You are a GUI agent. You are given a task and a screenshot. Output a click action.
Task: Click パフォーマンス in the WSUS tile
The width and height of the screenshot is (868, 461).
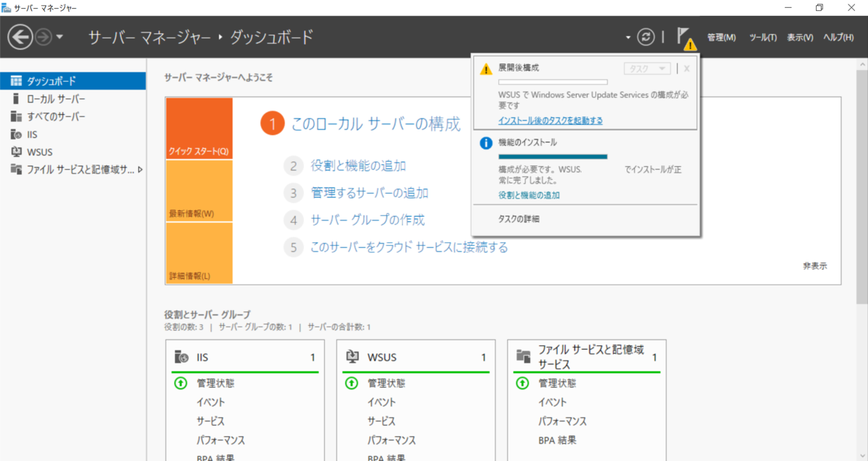[391, 440]
